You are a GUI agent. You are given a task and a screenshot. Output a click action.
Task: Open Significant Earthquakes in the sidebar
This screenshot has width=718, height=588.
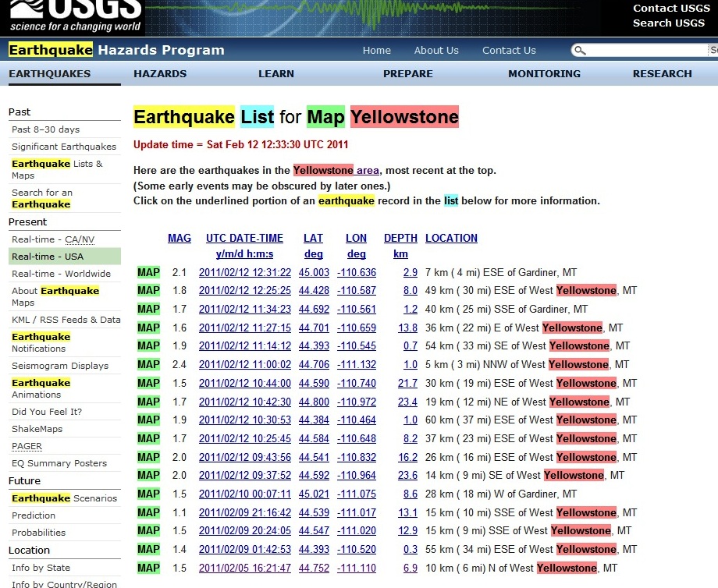(x=64, y=147)
